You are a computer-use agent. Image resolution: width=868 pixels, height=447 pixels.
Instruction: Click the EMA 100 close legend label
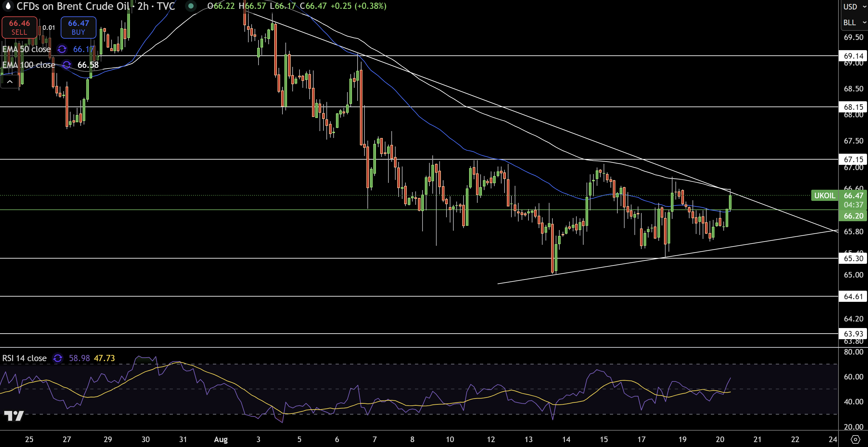tap(29, 65)
